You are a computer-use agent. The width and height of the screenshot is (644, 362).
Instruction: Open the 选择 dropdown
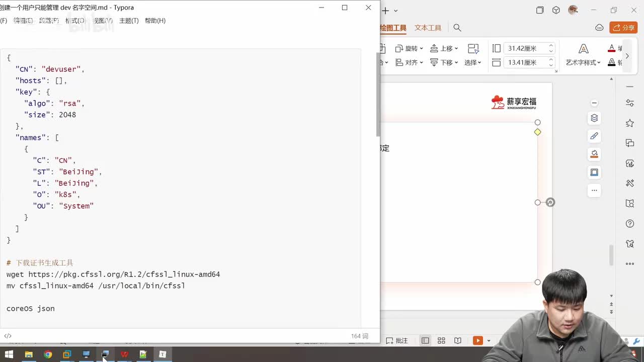(x=473, y=62)
